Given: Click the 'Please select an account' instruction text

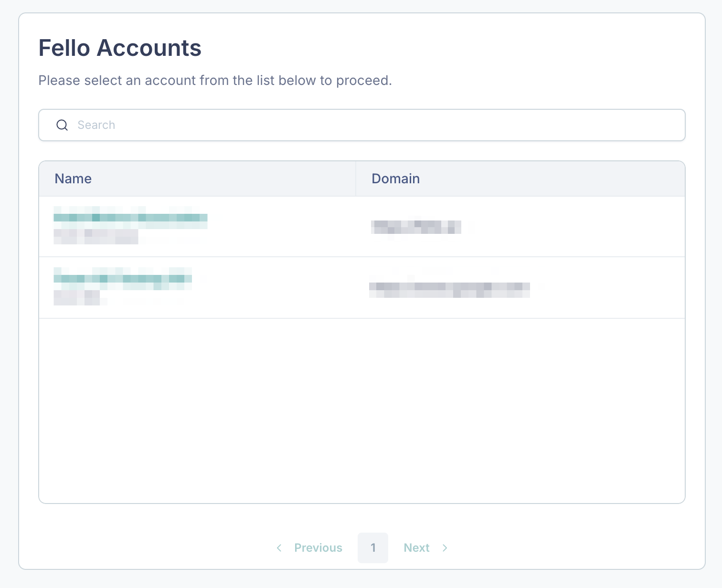Looking at the screenshot, I should (215, 80).
